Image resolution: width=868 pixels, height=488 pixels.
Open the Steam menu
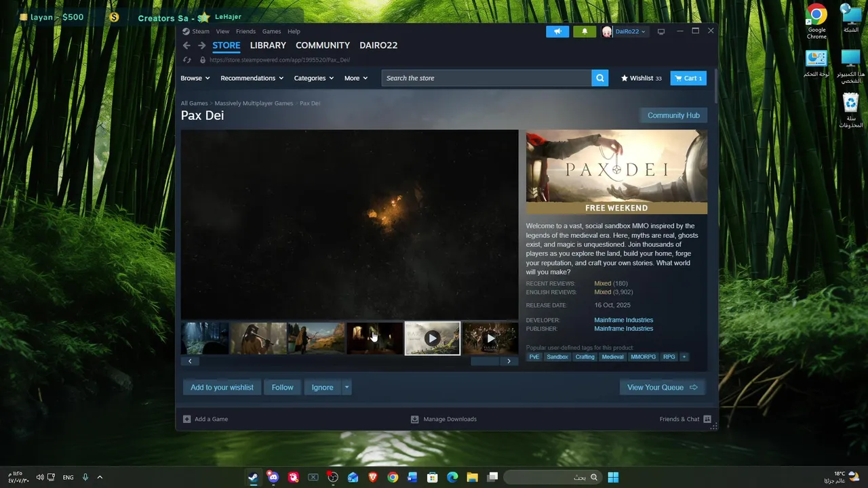(x=201, y=32)
